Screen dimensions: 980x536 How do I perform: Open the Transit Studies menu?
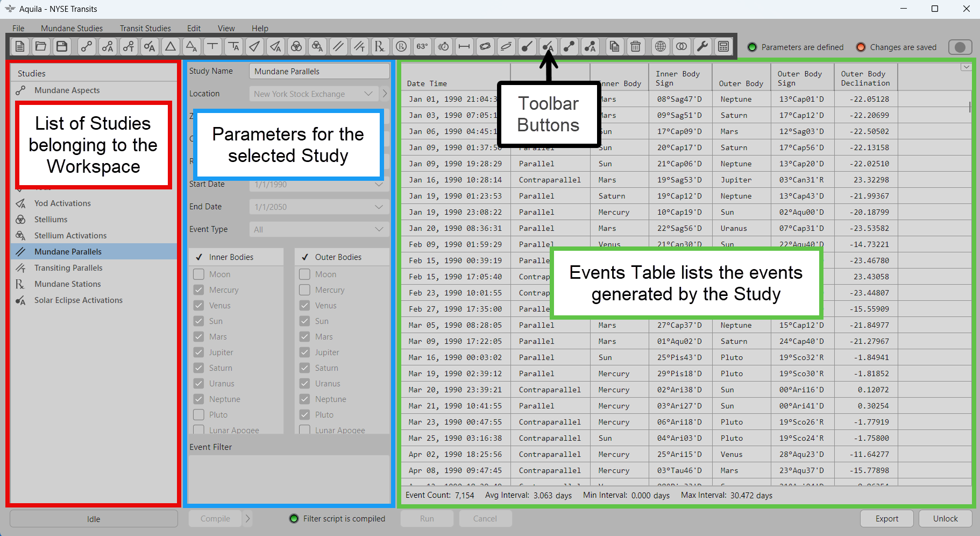145,28
